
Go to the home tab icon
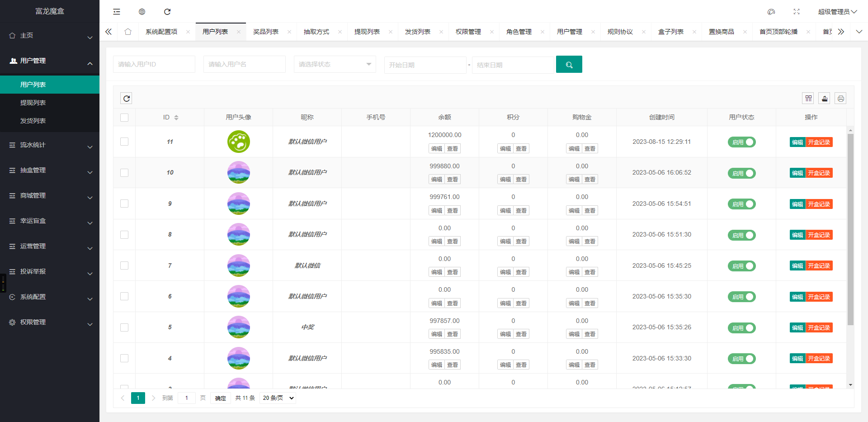tap(128, 32)
